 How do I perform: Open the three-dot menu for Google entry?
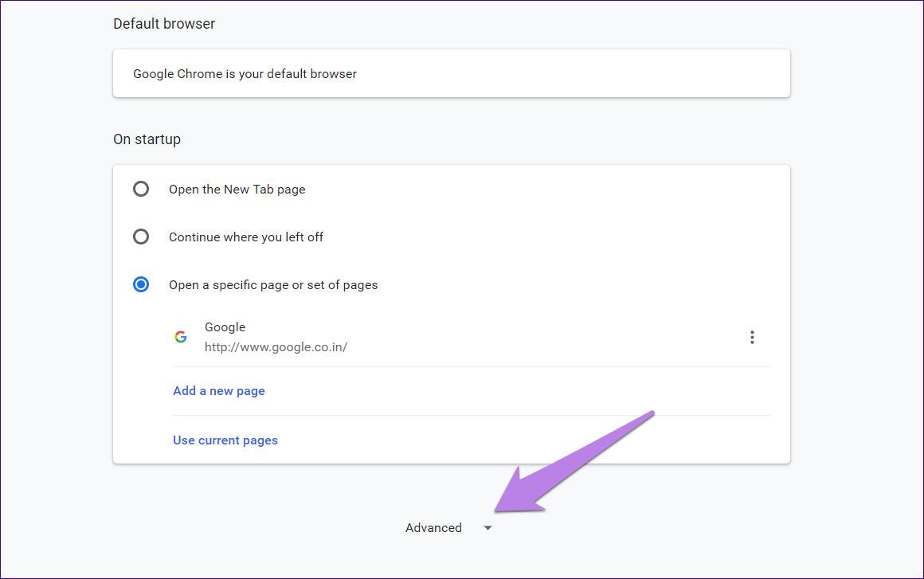coord(752,337)
